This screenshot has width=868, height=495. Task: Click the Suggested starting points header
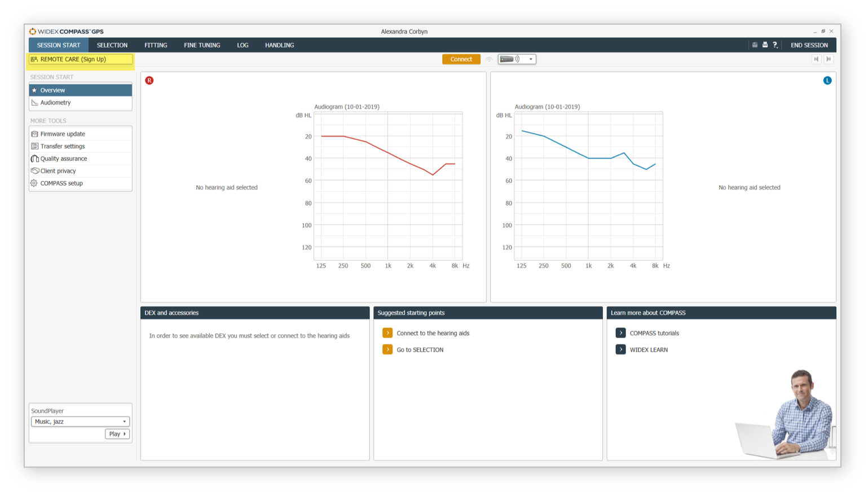pyautogui.click(x=488, y=313)
